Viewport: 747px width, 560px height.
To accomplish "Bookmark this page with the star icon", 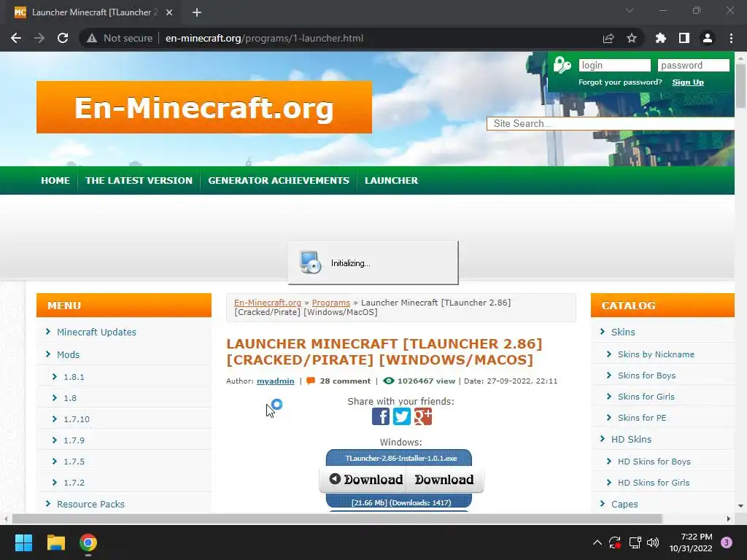I will tap(632, 38).
